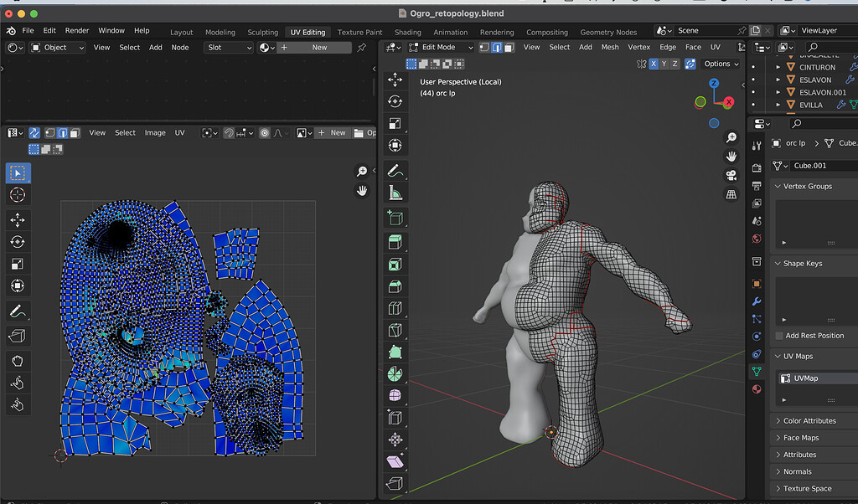Viewport: 858px width, 504px height.
Task: Select the Extrude Region tool
Action: point(395,241)
